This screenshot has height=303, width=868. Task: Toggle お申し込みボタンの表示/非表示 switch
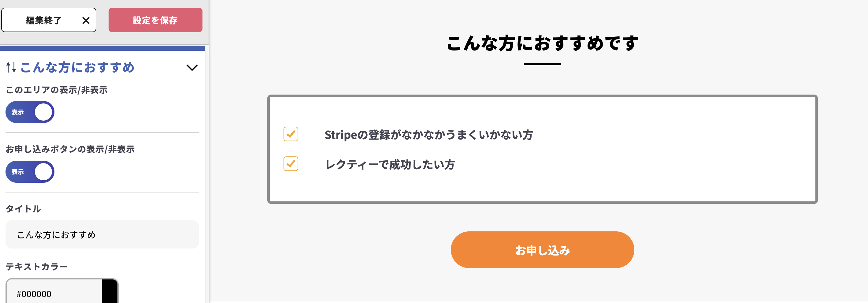tap(30, 172)
